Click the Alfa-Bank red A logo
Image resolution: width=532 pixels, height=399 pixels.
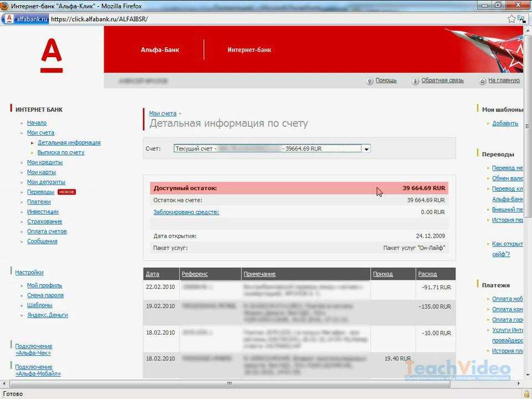tap(52, 55)
